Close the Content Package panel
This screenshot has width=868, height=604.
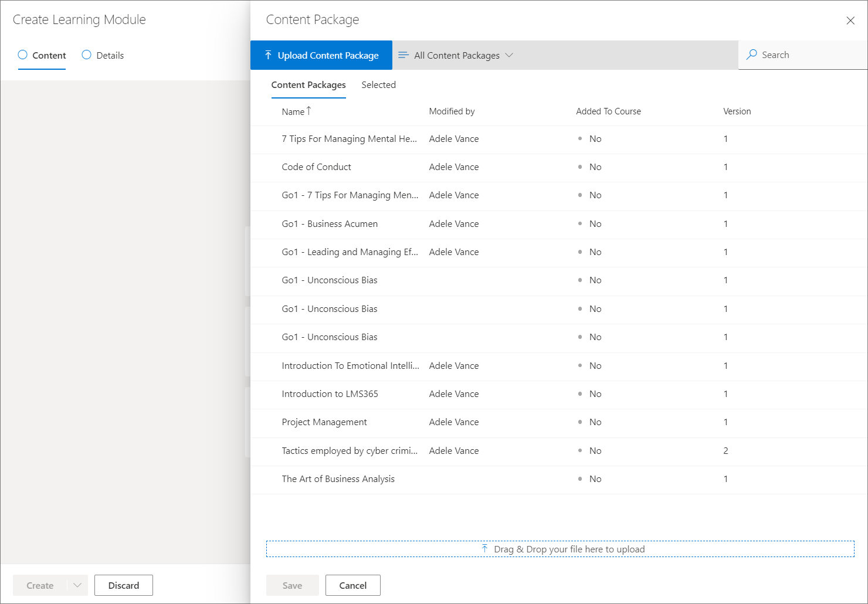click(850, 21)
